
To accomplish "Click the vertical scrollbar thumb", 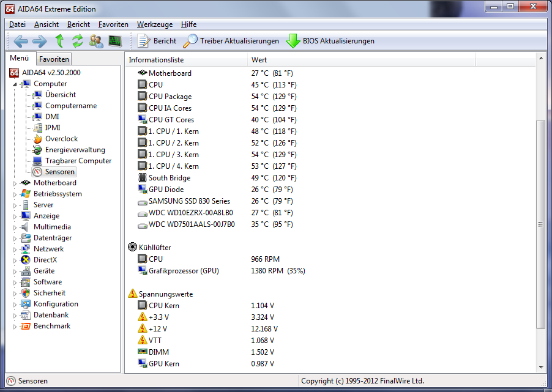I will point(541,224).
